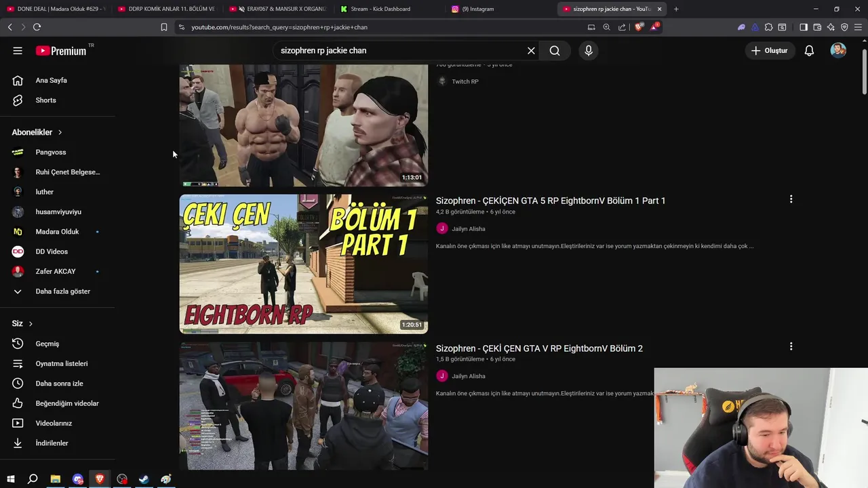
Task: Run search with the magnifier button
Action: [555, 51]
